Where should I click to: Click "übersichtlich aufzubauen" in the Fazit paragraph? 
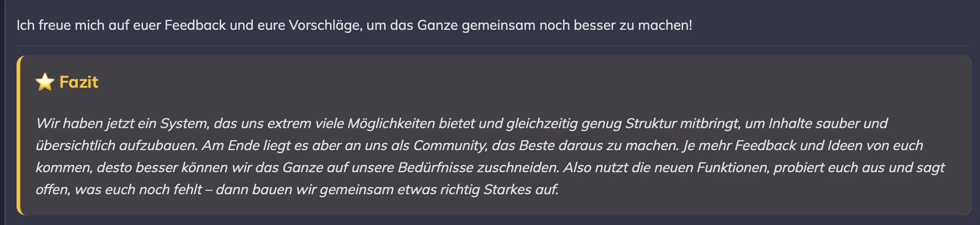[x=117, y=146]
